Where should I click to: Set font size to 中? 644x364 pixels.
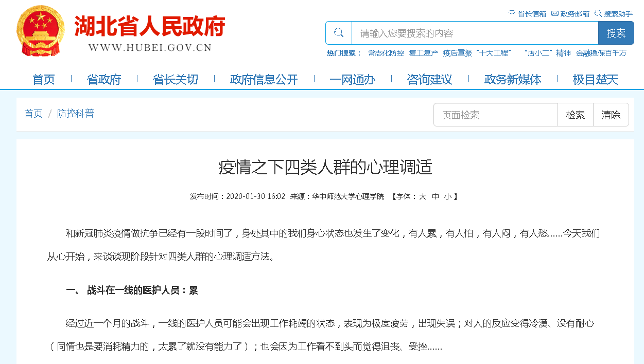pyautogui.click(x=436, y=196)
